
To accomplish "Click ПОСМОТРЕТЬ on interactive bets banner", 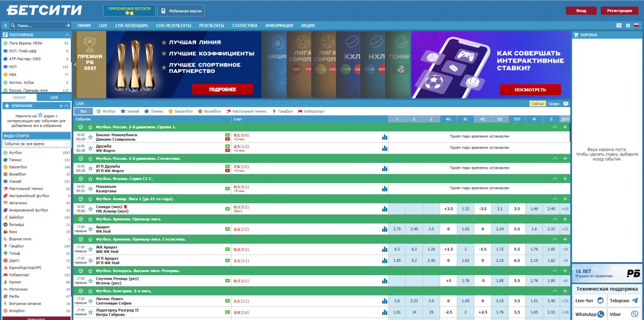I will tap(530, 90).
